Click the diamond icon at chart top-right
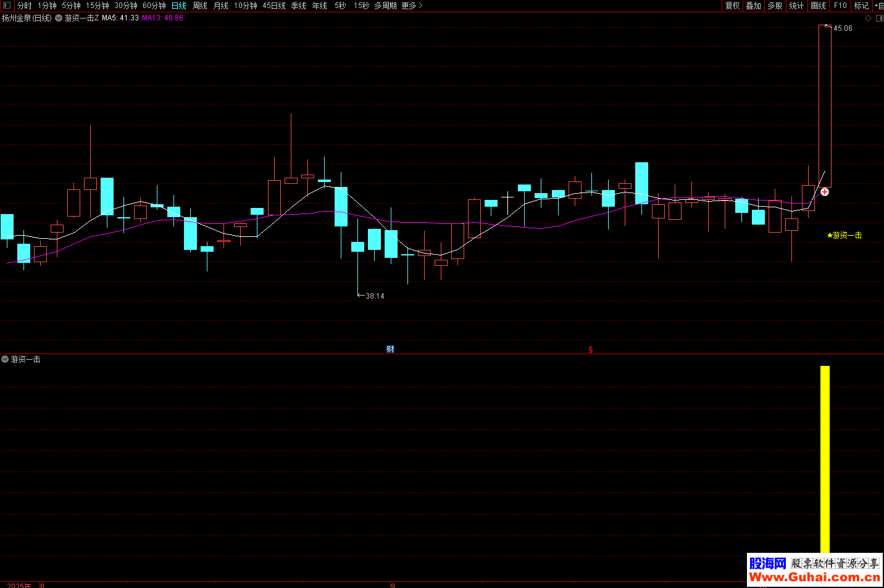Viewport: 884px width, 588px height. [x=868, y=19]
